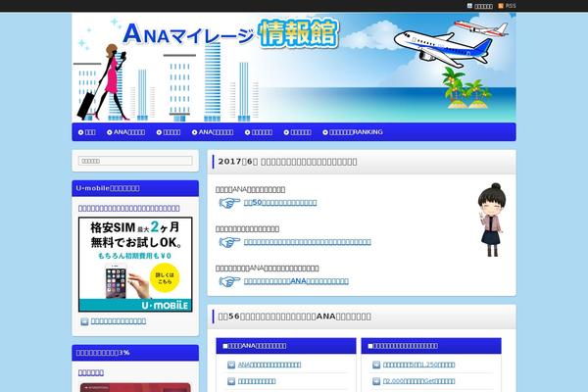Click the red card thumbnail in sidebar
The height and width of the screenshot is (392, 588).
(135, 387)
